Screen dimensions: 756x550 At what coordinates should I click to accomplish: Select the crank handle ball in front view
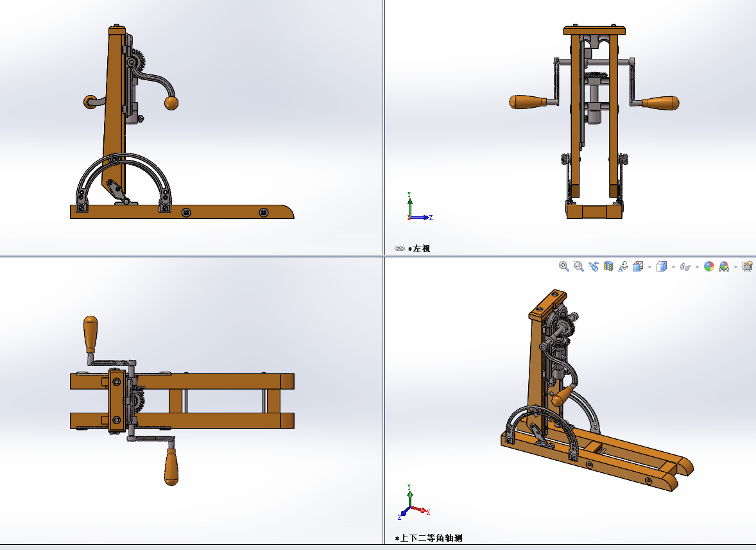click(x=171, y=103)
